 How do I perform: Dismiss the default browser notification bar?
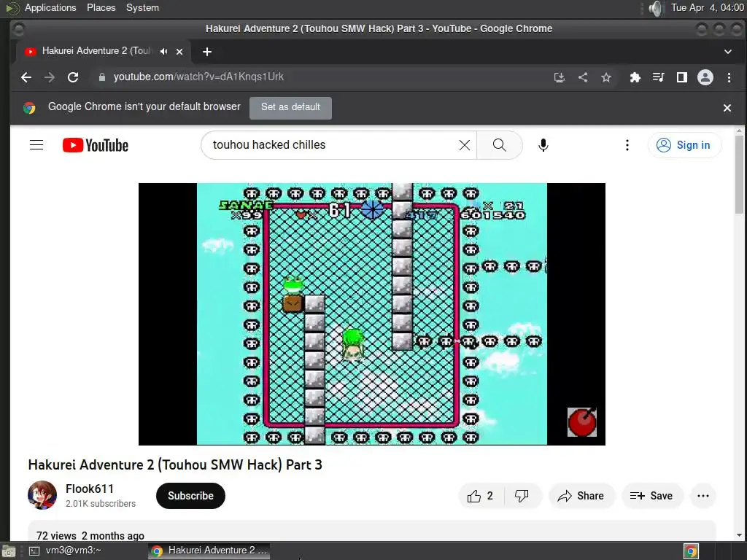727,108
